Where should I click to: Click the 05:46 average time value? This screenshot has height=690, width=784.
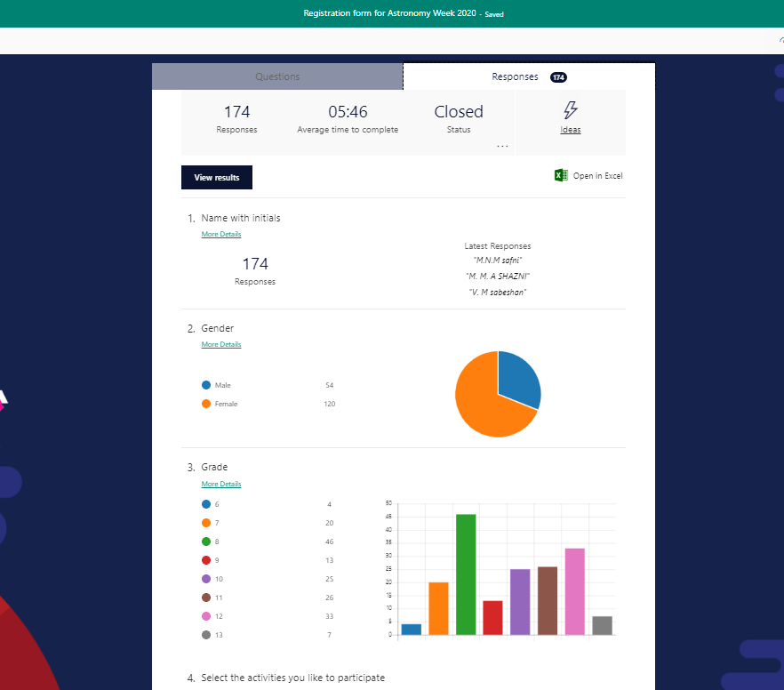[348, 111]
